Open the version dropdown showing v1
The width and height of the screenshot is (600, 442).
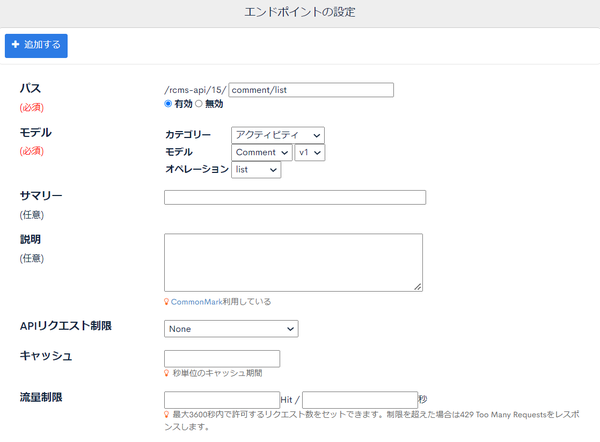[x=310, y=152]
